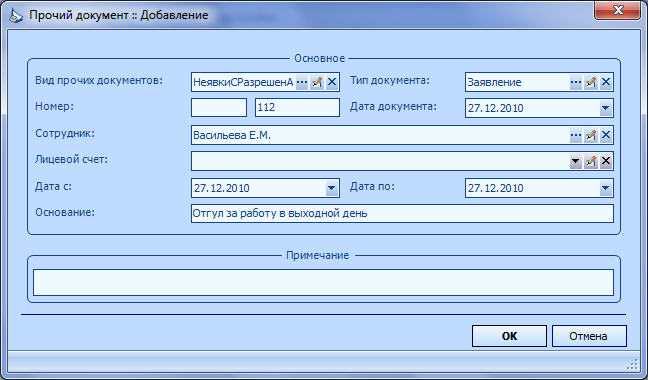This screenshot has height=380, width=648.
Task: Close the Прочий документ dialog window
Action: coord(618,10)
